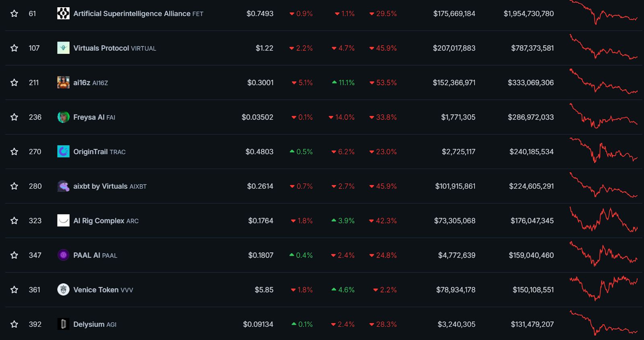Viewport: 644px width, 340px height.
Task: Open the Freysa AI sparkline chart
Action: (603, 116)
